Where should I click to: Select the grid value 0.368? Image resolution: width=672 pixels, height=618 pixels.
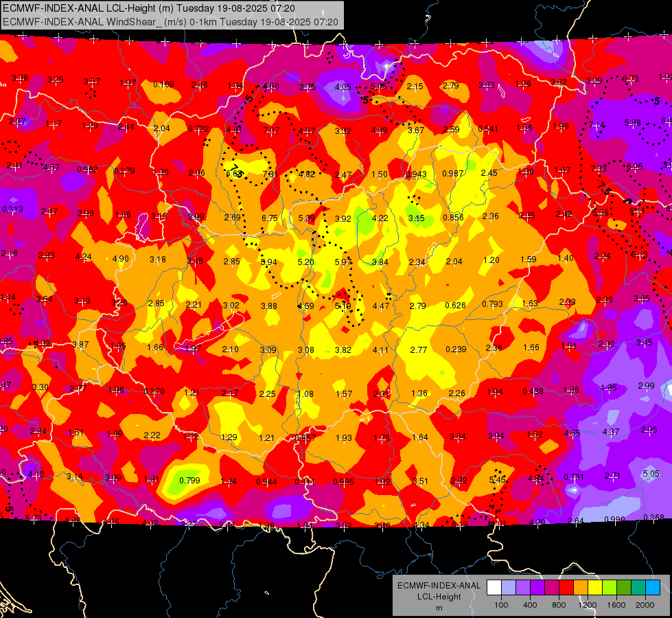pyautogui.click(x=653, y=518)
